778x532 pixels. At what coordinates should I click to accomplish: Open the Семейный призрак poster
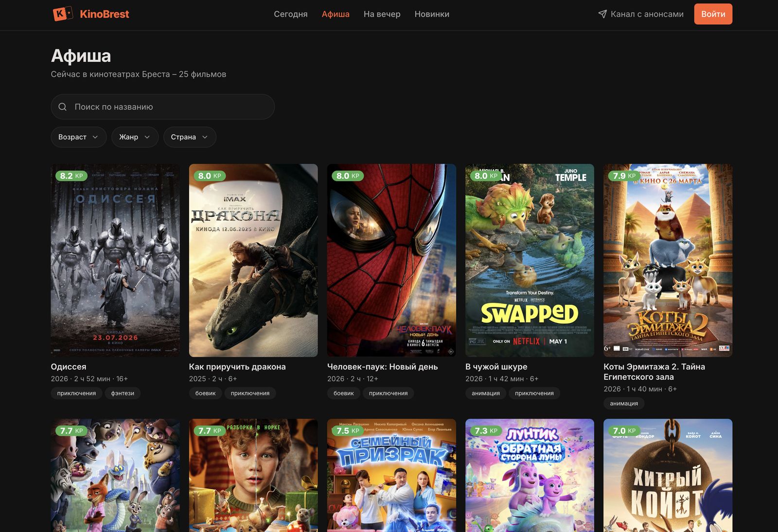(x=391, y=476)
